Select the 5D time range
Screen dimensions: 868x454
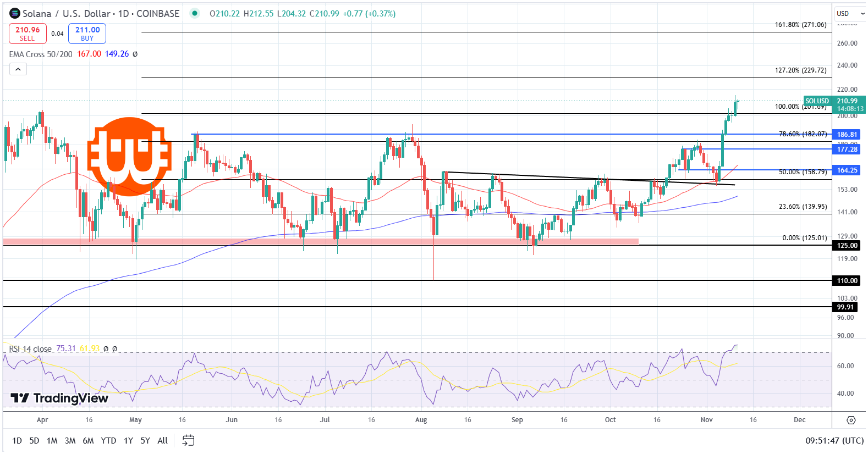coord(34,440)
